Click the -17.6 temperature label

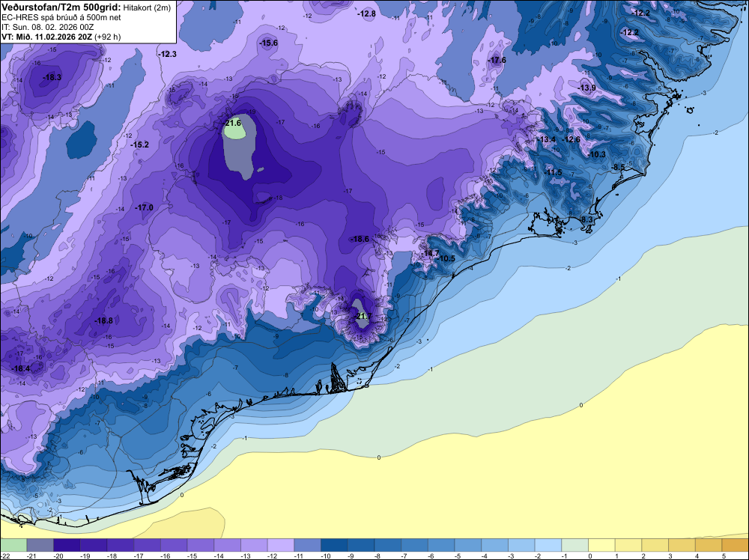(x=497, y=60)
